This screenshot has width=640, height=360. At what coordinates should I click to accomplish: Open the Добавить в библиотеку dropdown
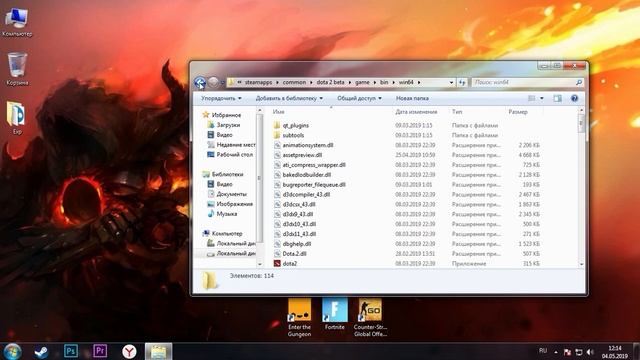pos(289,98)
